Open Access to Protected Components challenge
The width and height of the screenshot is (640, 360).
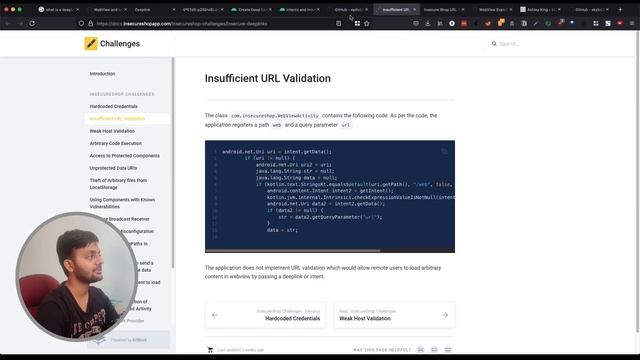(124, 156)
